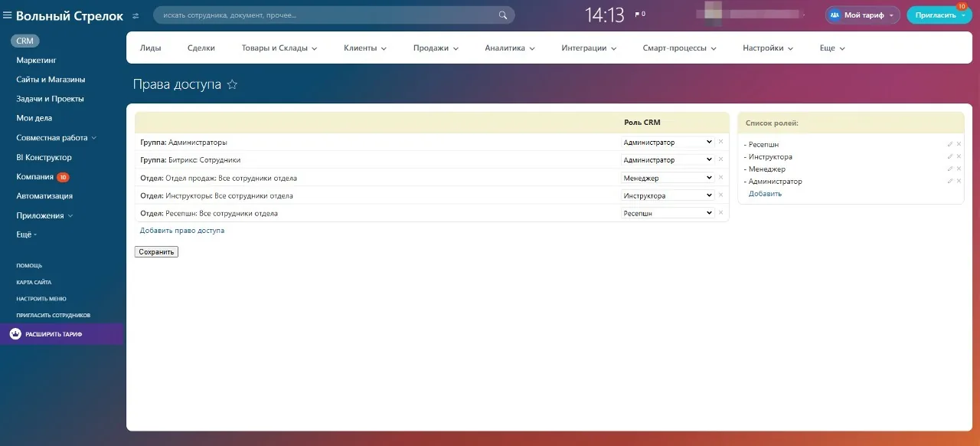Expand the Смарт-процессы menu
The image size is (980, 446).
pos(680,48)
